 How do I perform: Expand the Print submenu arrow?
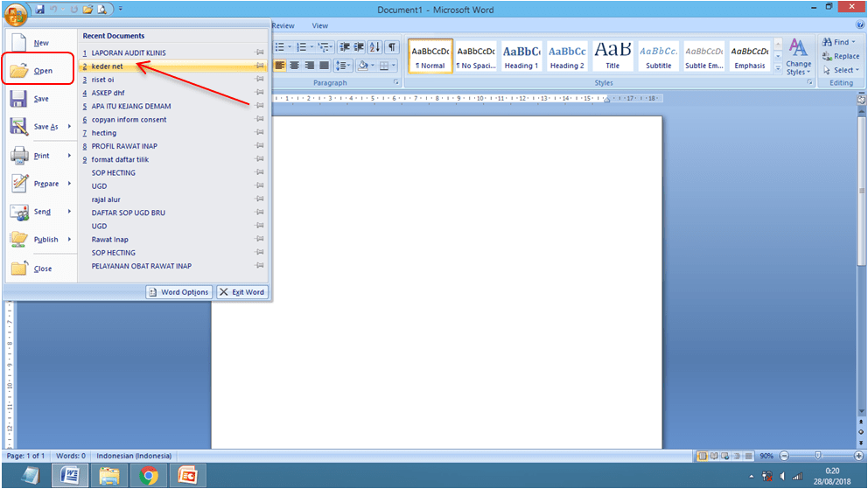[x=69, y=156]
